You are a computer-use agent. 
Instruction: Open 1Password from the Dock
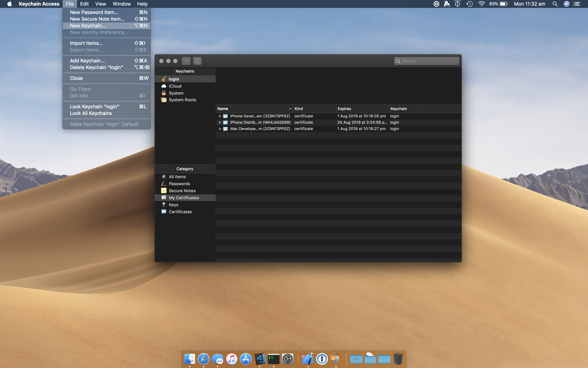coord(322,359)
